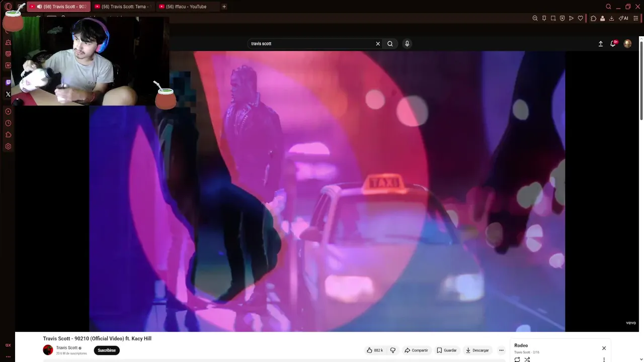Close the Rodeo playlist panel
The width and height of the screenshot is (644, 362).
pos(604,348)
